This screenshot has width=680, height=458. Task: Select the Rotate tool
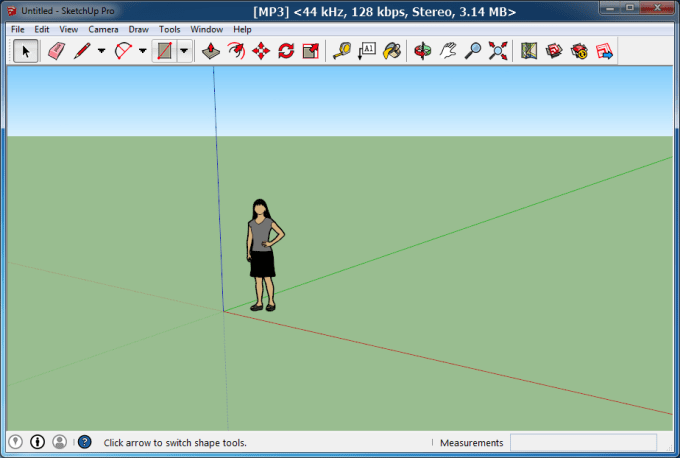click(x=286, y=51)
